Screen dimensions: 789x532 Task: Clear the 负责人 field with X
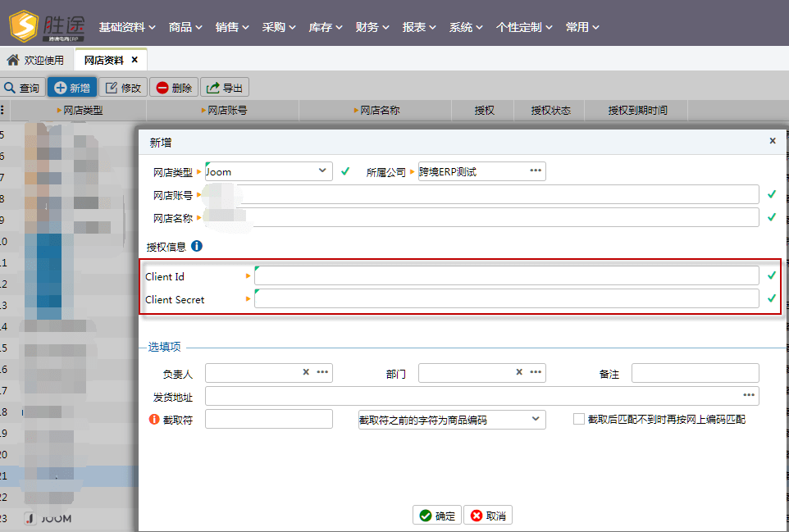(x=305, y=372)
